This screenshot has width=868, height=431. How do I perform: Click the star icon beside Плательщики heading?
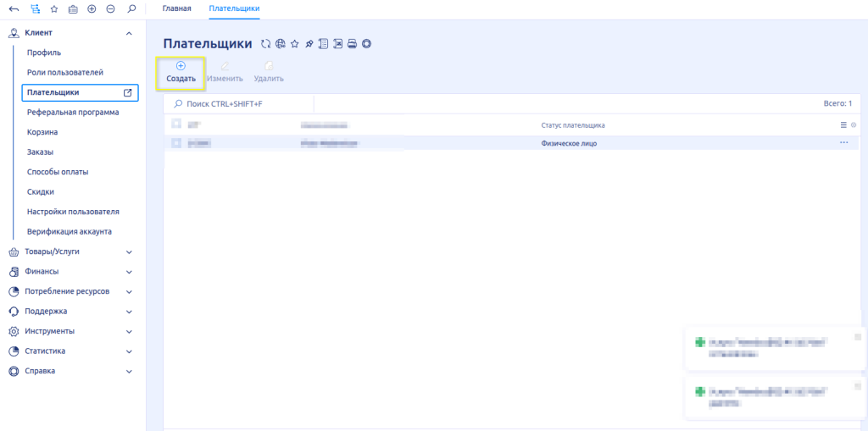pyautogui.click(x=294, y=44)
